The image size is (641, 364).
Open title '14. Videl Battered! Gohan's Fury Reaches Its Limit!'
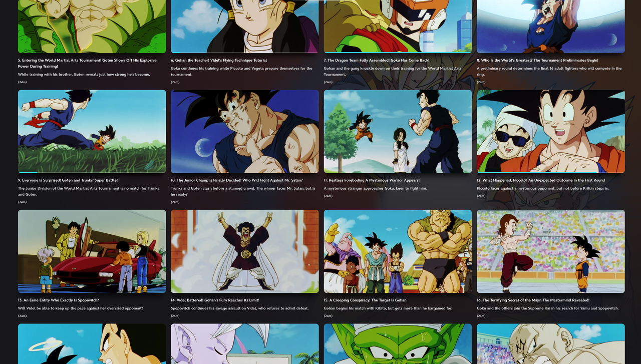pyautogui.click(x=215, y=300)
